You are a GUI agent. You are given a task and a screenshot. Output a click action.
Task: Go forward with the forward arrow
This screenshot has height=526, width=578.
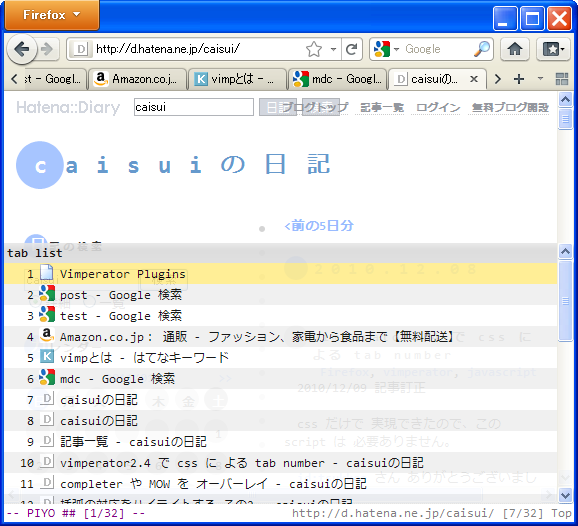tap(47, 49)
